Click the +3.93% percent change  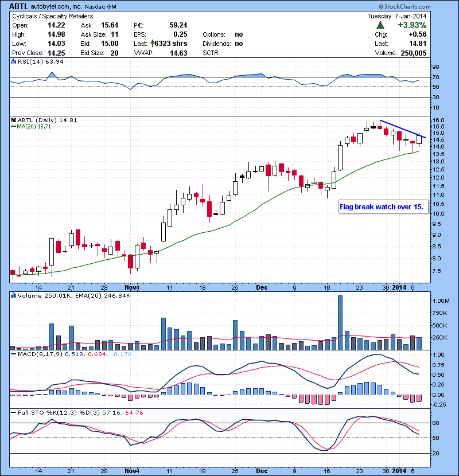tap(412, 25)
